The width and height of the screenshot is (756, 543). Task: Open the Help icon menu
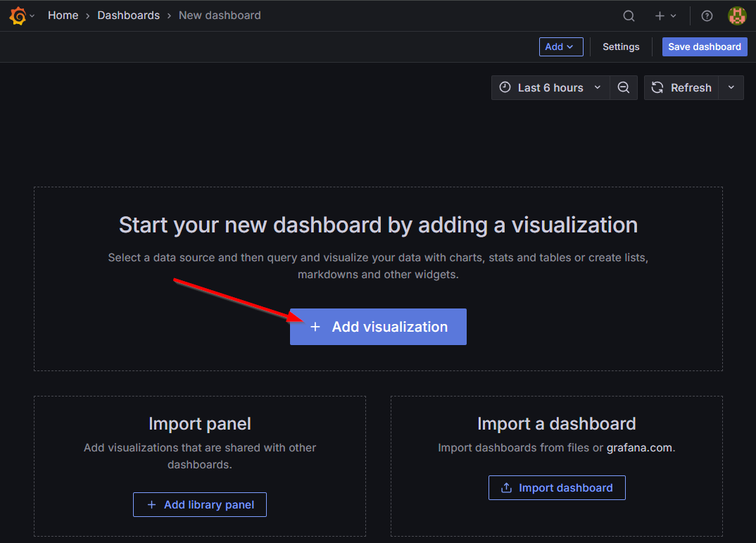pos(707,15)
